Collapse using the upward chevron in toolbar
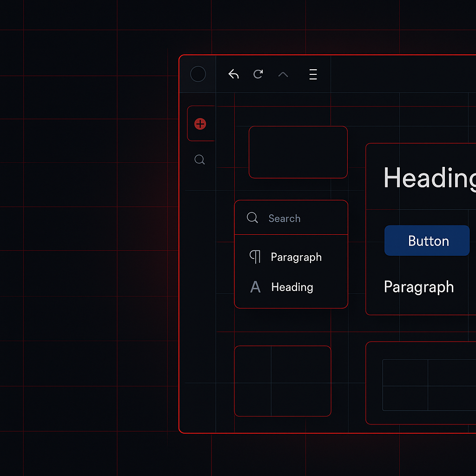This screenshot has height=476, width=476. click(x=283, y=74)
